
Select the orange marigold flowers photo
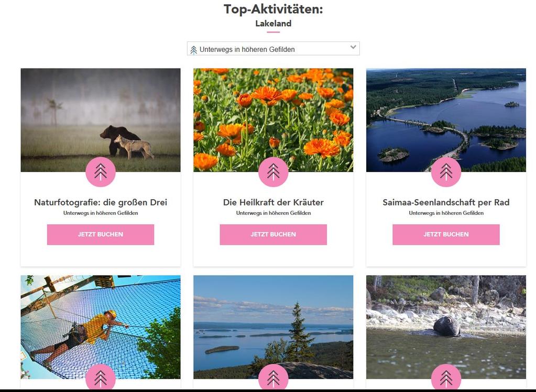click(x=273, y=120)
